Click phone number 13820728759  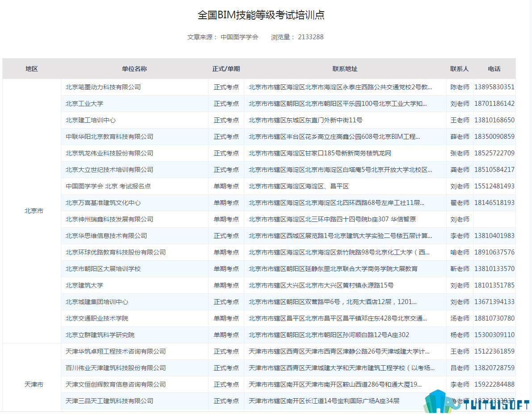pyautogui.click(x=494, y=368)
